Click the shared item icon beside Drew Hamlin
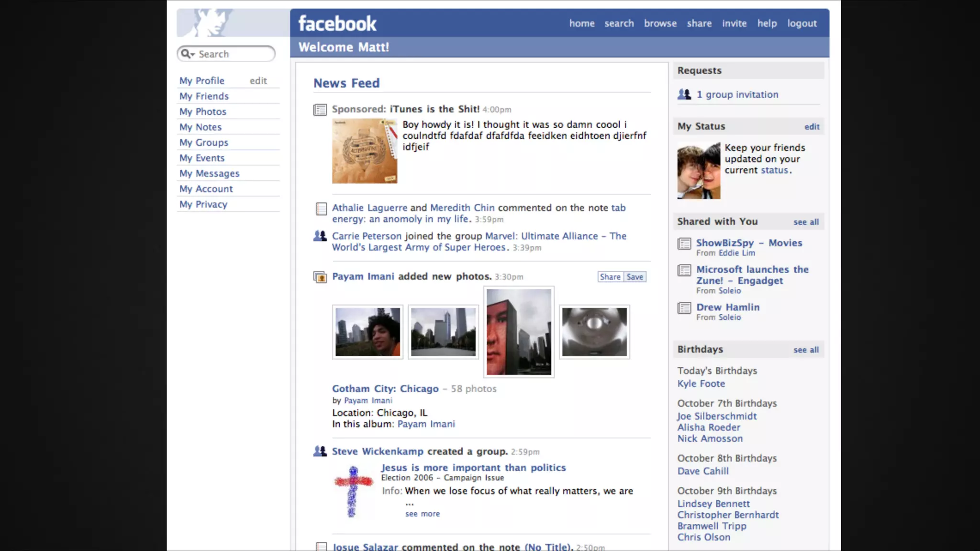Screen dimensions: 980x551 click(x=684, y=308)
